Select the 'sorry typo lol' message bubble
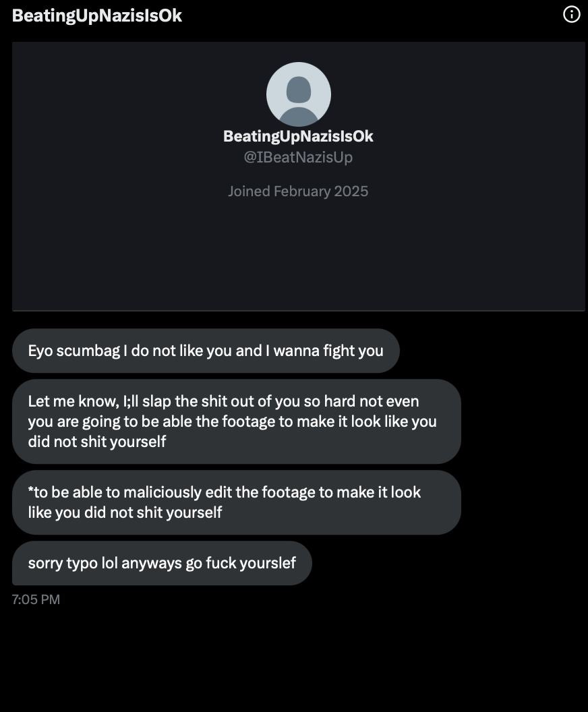 pyautogui.click(x=162, y=563)
